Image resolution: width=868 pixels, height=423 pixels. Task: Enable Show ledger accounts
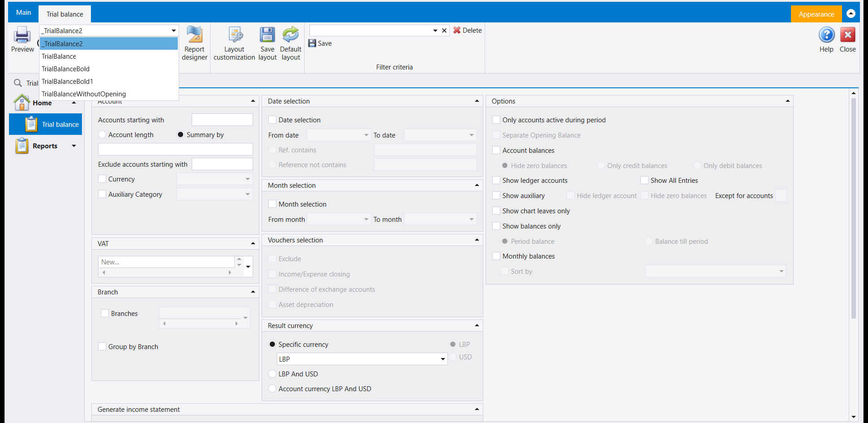[x=496, y=180]
